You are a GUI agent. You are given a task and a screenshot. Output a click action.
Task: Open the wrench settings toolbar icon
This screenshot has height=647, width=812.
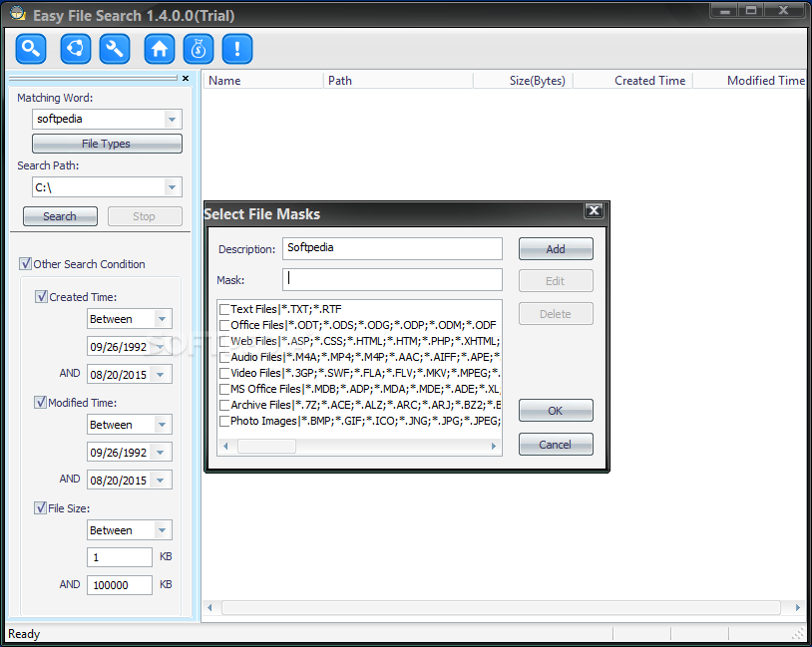pyautogui.click(x=115, y=49)
